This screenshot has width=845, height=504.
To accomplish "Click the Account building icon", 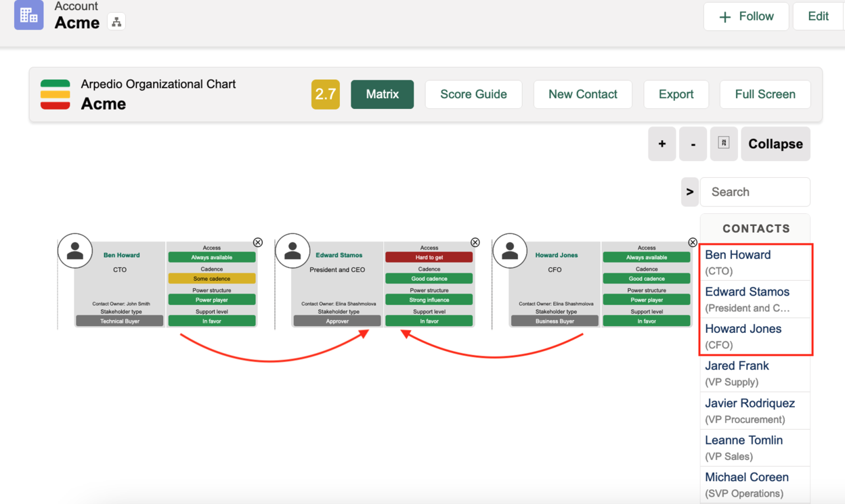I will (x=28, y=15).
